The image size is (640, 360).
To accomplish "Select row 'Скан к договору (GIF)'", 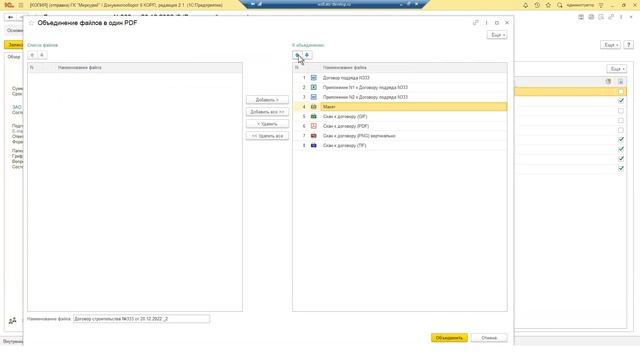I will [400, 116].
